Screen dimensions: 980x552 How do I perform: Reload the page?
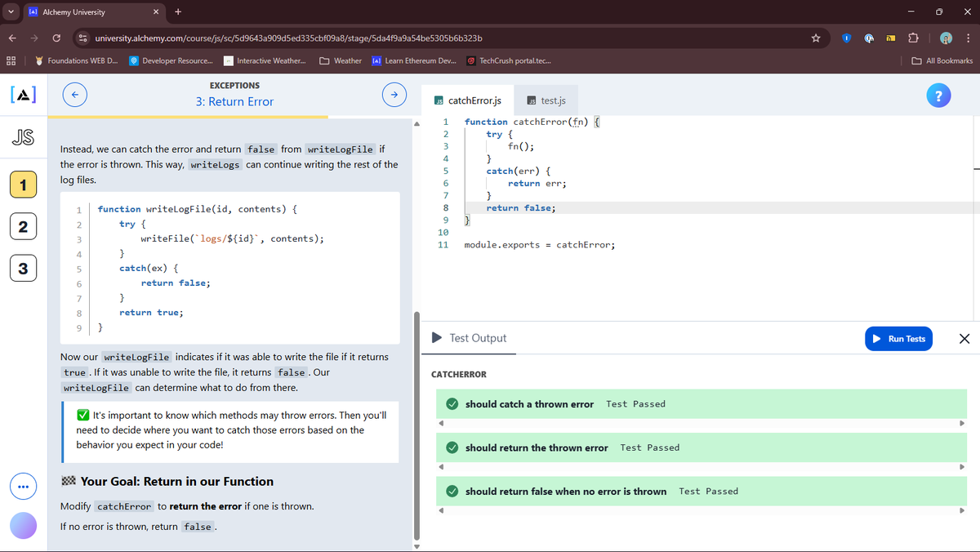pyautogui.click(x=56, y=38)
